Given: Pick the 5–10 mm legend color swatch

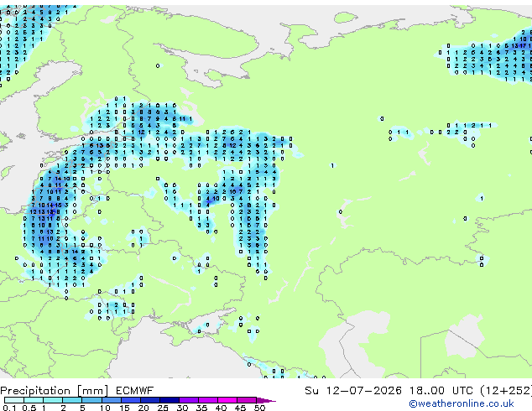Looking at the screenshot, I should 91,400.
